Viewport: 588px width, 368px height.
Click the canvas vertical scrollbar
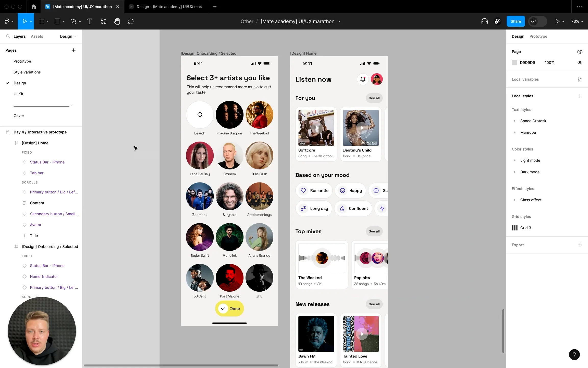(503, 331)
